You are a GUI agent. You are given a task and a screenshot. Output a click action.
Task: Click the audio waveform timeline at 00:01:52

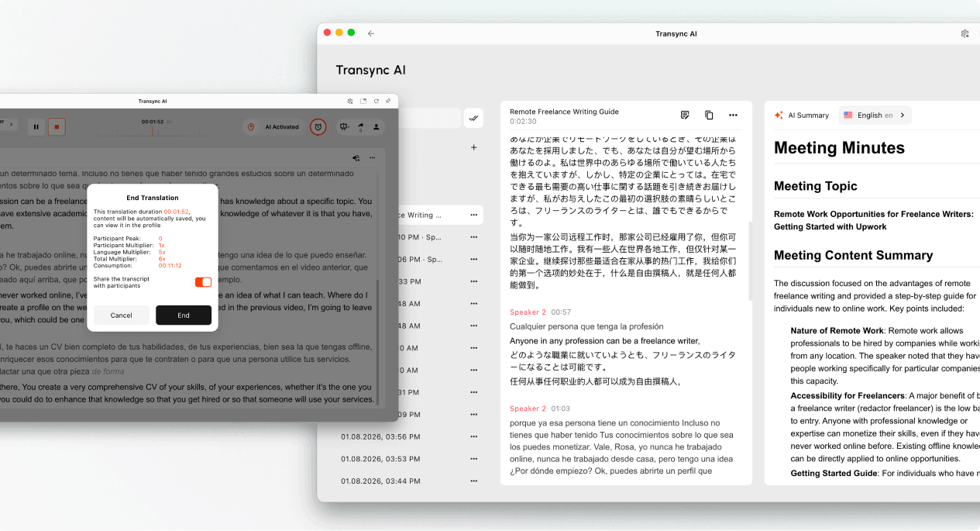pos(153,130)
